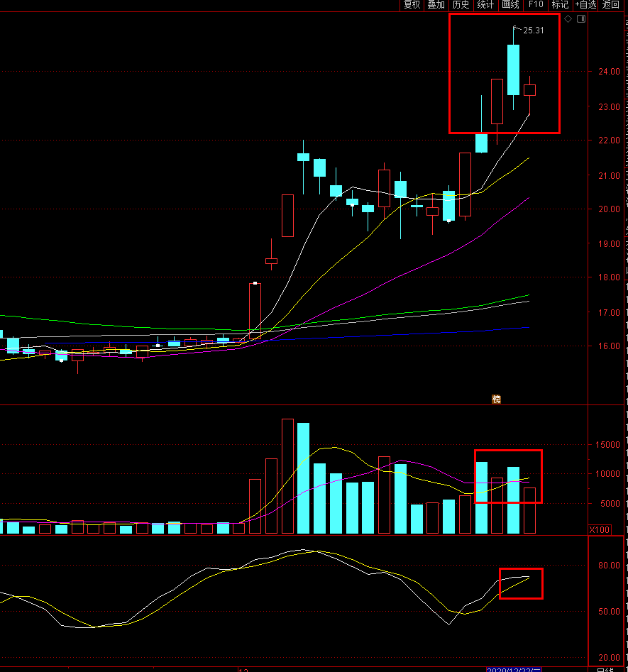Open the 历史 history menu
Image resolution: width=628 pixels, height=672 pixels.
[x=461, y=5]
